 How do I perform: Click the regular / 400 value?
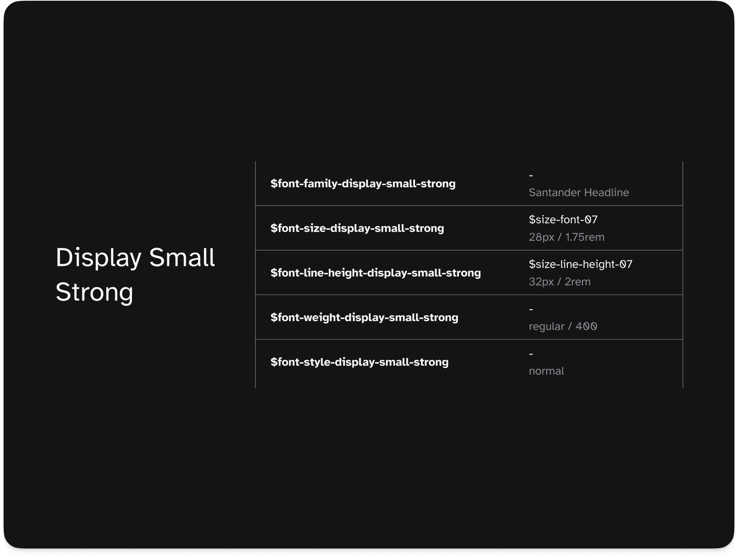pos(563,326)
